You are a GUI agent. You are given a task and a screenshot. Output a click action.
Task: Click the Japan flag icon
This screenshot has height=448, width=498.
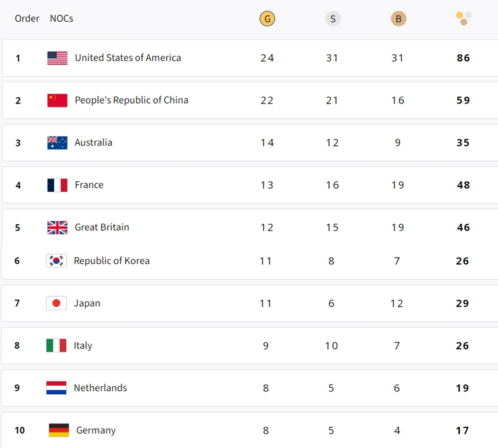[x=56, y=303]
